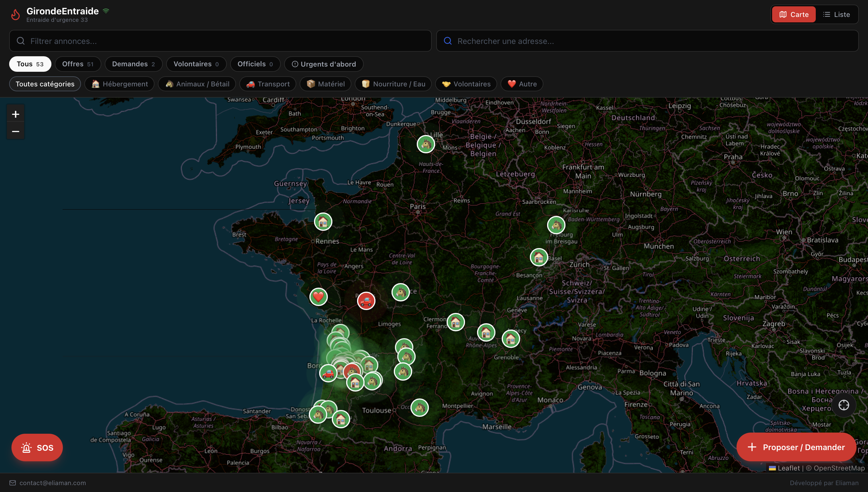
Task: Filter by Offres
Action: [78, 64]
